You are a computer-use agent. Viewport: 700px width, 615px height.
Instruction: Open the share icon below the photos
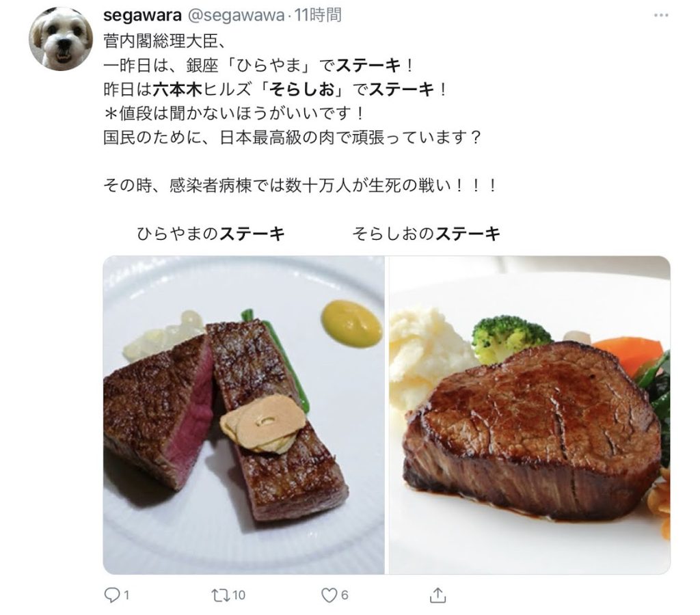point(438,595)
